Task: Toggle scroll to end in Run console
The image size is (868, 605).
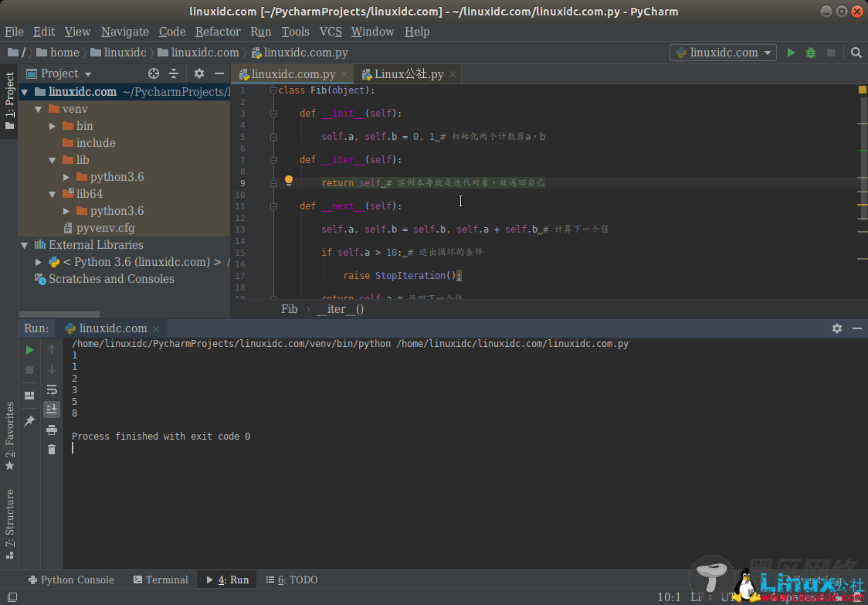Action: click(x=52, y=410)
